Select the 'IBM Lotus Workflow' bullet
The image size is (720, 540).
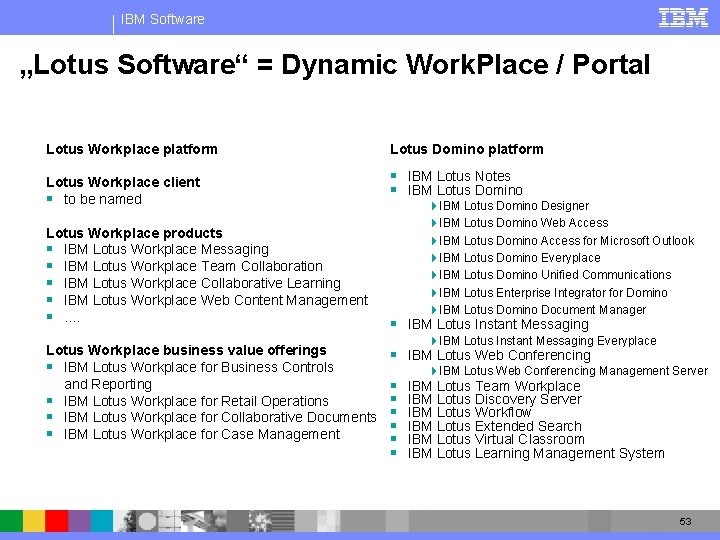click(469, 412)
